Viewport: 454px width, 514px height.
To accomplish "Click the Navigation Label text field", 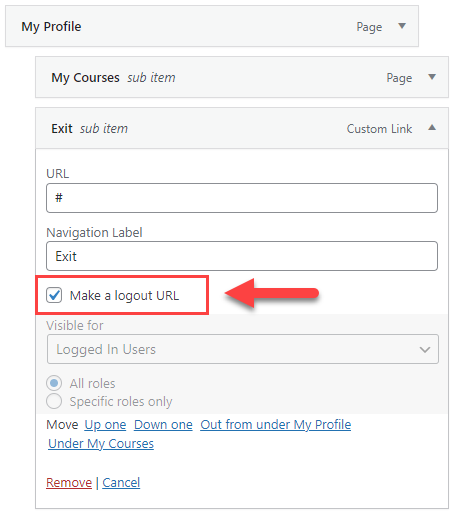I will coord(242,256).
